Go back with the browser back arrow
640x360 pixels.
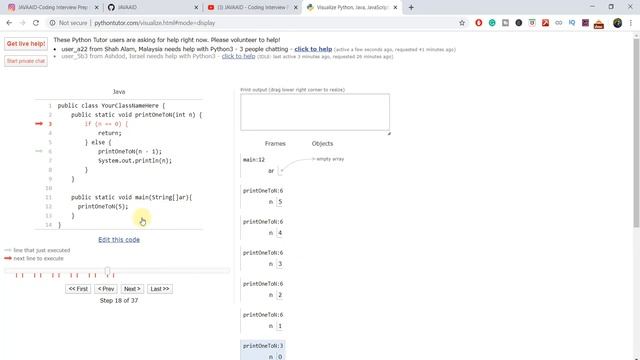pos(9,23)
